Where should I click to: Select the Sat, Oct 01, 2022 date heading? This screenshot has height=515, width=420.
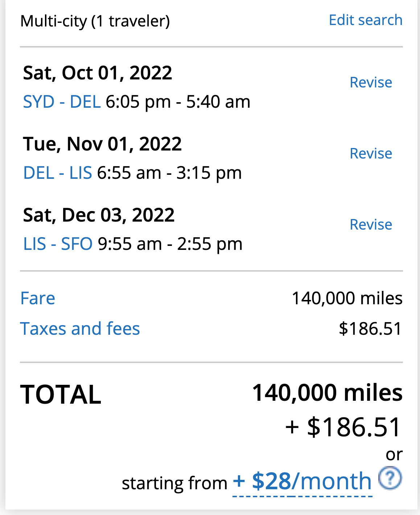97,73
